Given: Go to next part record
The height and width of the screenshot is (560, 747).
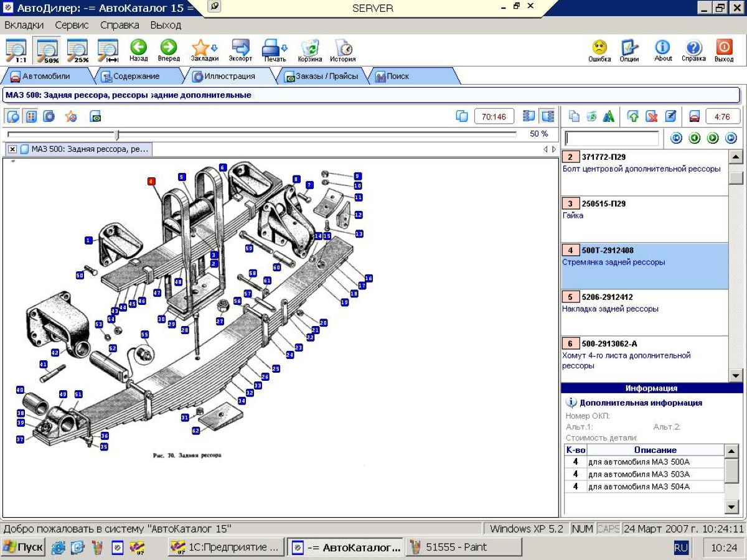Looking at the screenshot, I should coord(713,138).
